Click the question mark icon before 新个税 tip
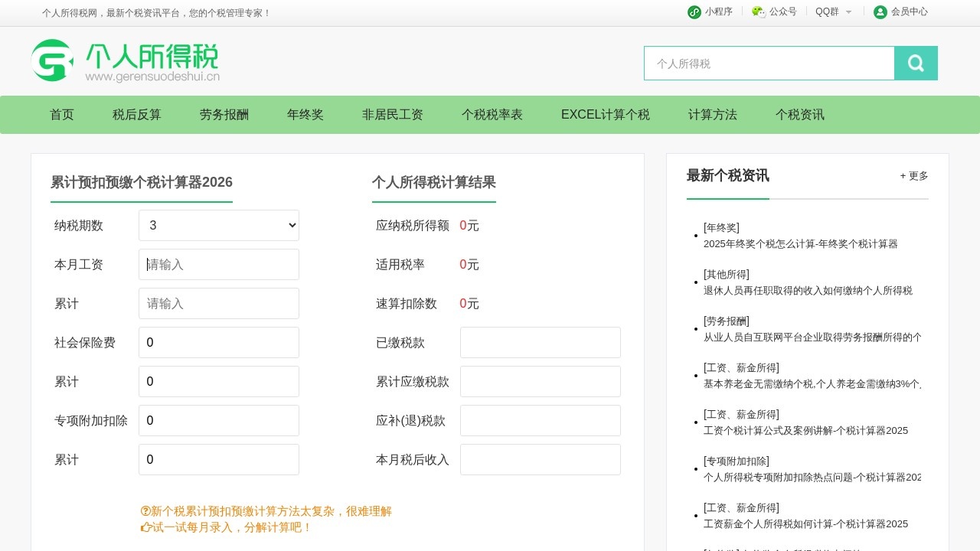Image resolution: width=980 pixels, height=551 pixels. tap(144, 510)
